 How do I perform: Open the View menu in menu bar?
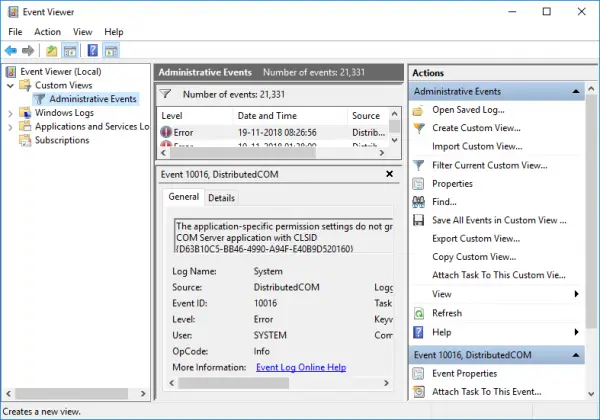tap(83, 32)
